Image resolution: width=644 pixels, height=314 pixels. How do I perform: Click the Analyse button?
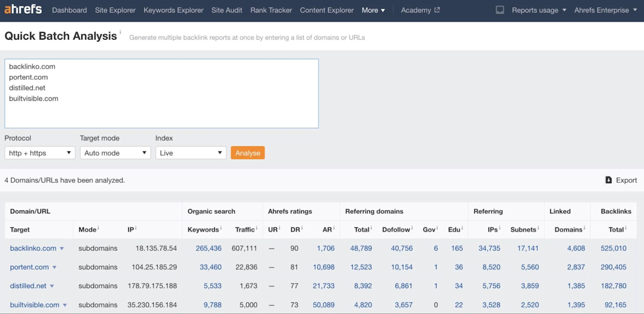pos(247,153)
